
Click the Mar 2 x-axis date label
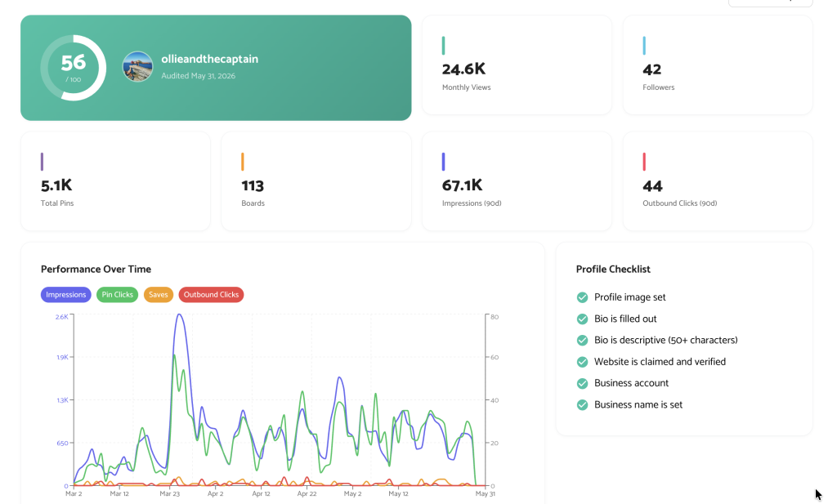click(74, 494)
